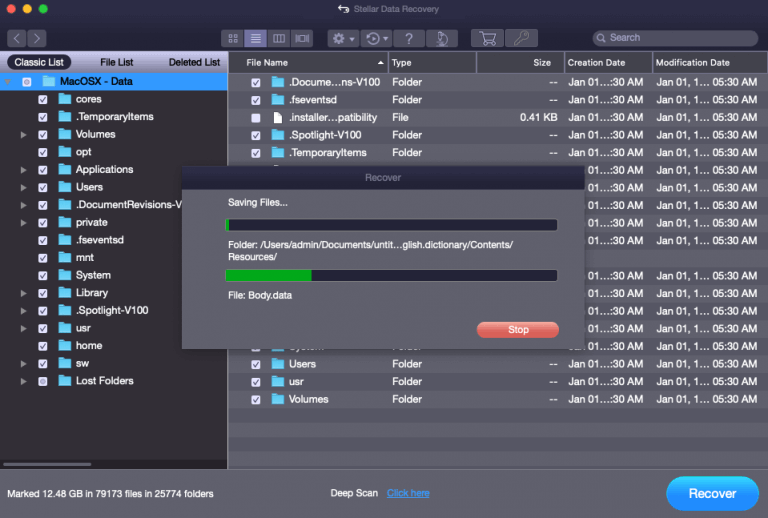768x518 pixels.
Task: Select the list view icon
Action: pos(256,38)
